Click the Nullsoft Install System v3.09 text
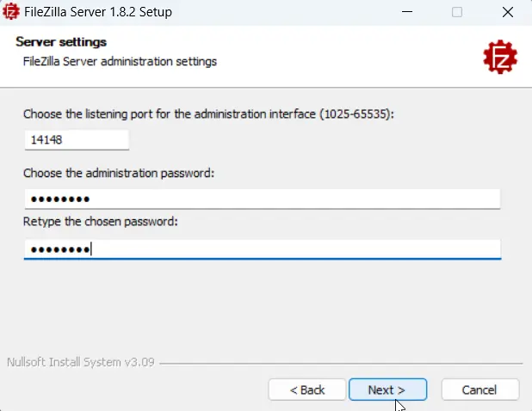The image size is (532, 411). 81,362
